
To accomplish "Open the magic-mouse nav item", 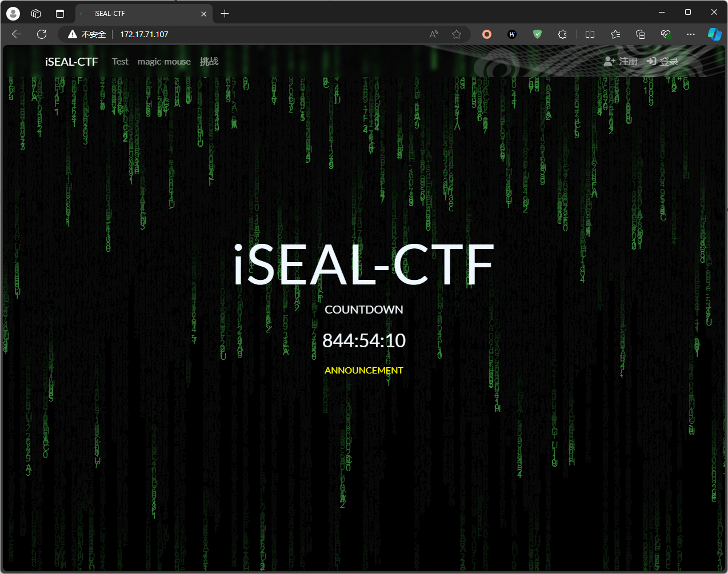I will click(164, 62).
